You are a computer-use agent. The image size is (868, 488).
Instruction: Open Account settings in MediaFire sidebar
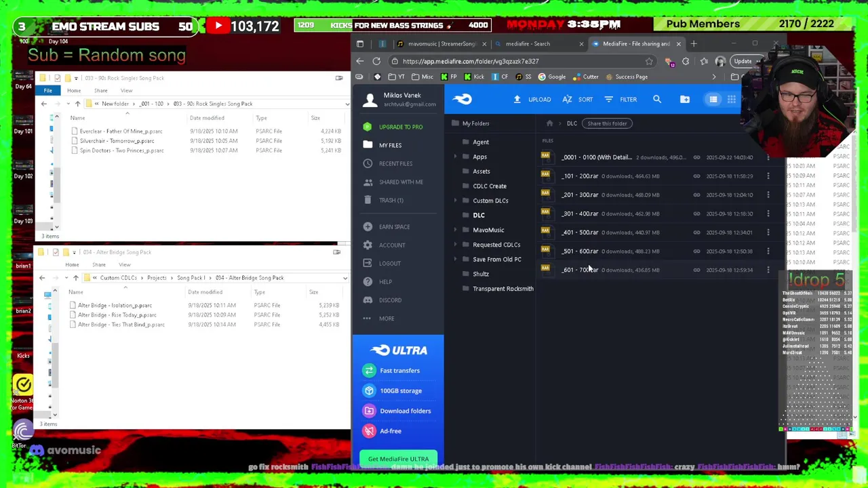click(x=384, y=245)
